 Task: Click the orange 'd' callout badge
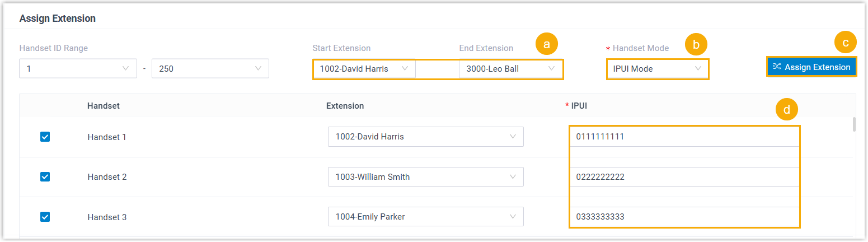(787, 110)
